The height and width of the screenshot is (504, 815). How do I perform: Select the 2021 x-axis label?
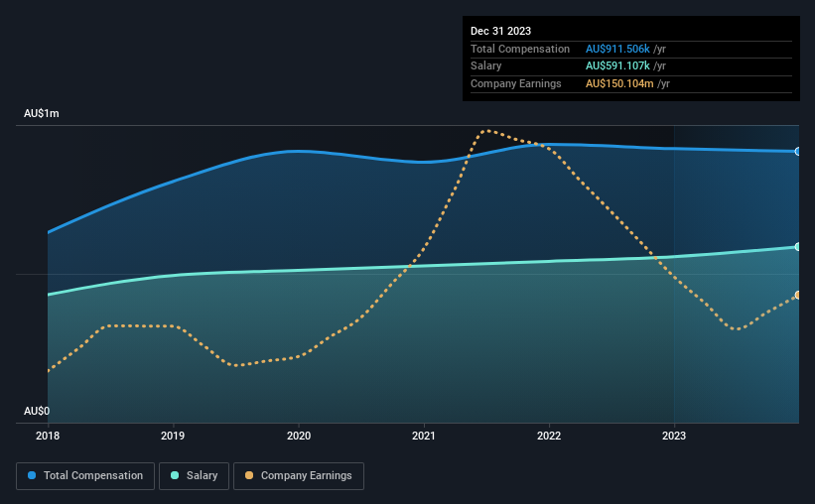[424, 436]
